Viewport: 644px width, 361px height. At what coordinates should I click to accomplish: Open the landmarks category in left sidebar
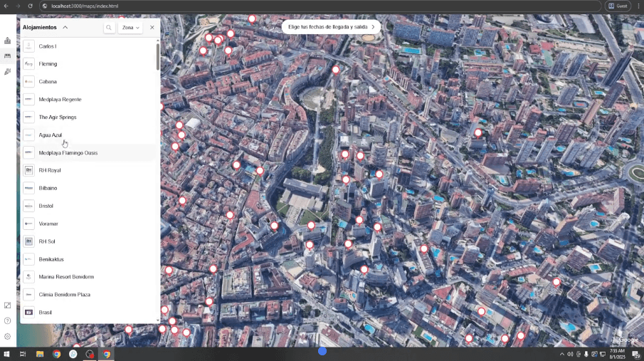7,41
